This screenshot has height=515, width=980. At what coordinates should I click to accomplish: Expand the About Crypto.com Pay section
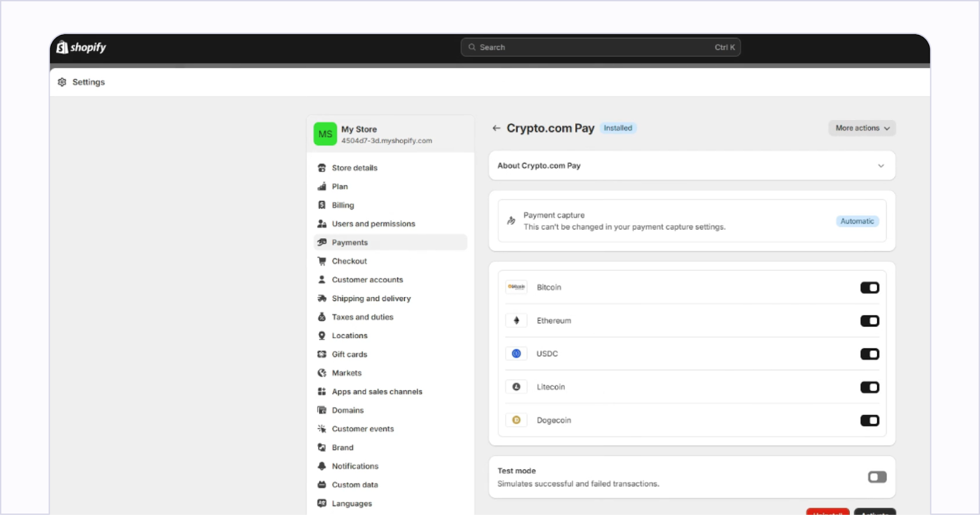692,166
